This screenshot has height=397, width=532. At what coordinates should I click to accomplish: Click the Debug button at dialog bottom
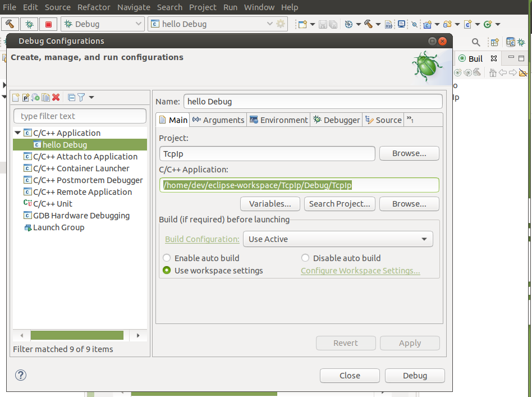pos(415,376)
